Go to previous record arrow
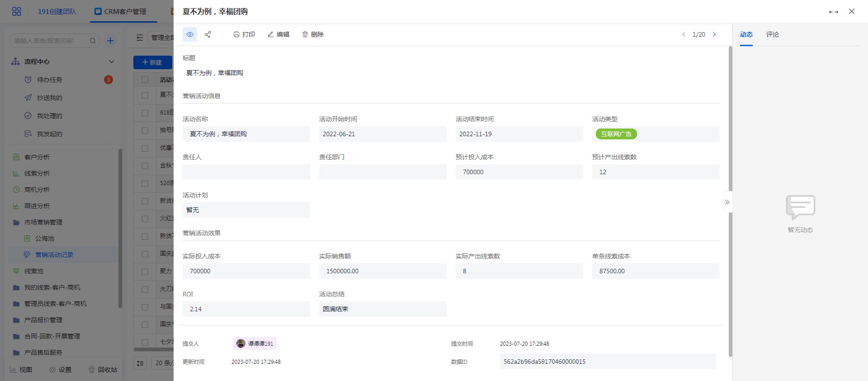868x381 pixels. [x=684, y=34]
